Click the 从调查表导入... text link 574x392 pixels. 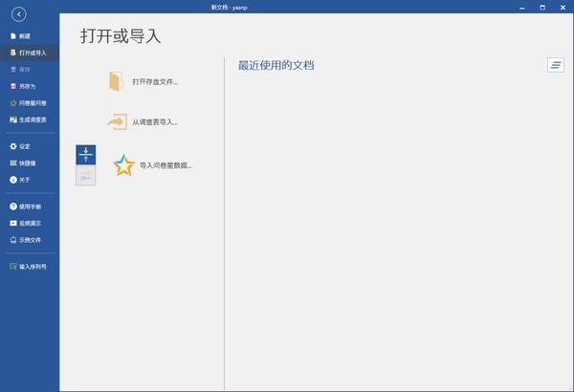click(x=155, y=122)
